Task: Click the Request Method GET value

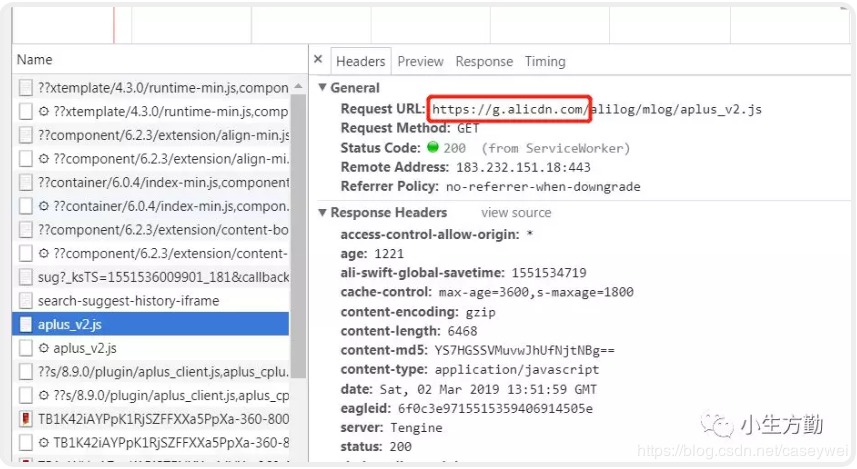Action: pos(468,128)
